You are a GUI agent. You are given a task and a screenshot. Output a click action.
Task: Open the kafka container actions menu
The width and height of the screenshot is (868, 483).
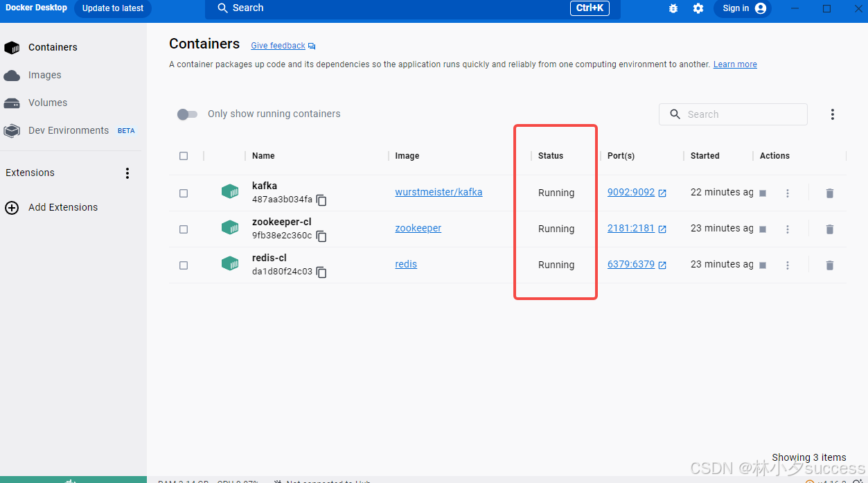click(x=788, y=193)
